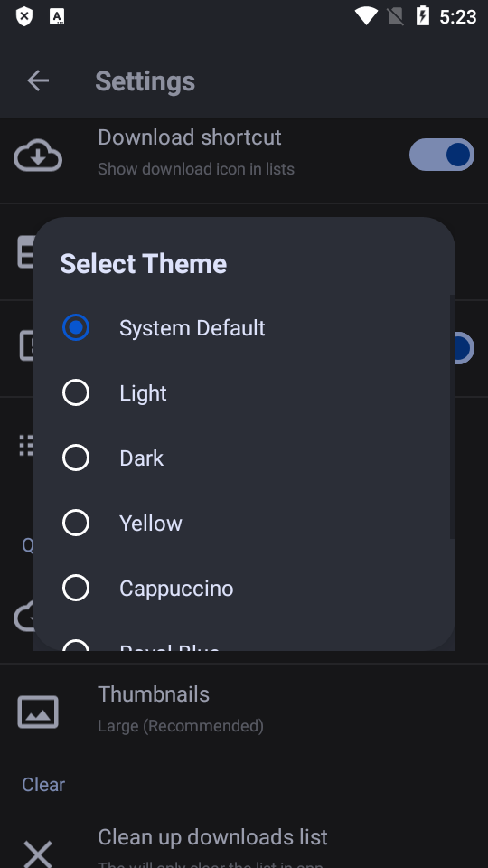Choose the Light theme radio option
Viewport: 488px width, 868px height.
[x=76, y=392]
